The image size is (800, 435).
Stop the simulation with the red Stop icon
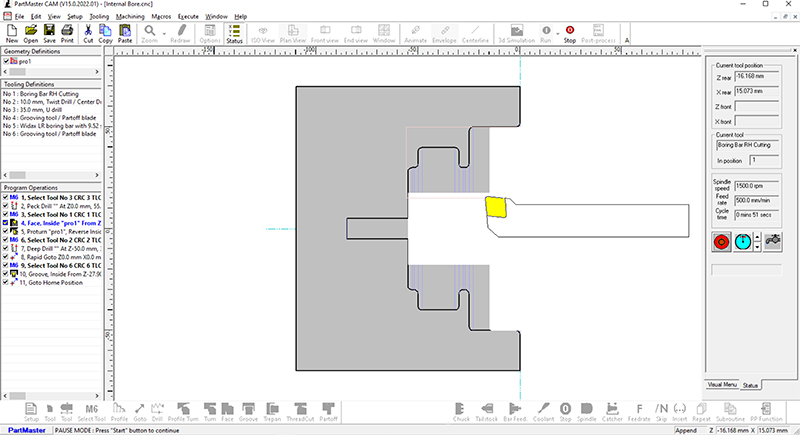coord(569,35)
